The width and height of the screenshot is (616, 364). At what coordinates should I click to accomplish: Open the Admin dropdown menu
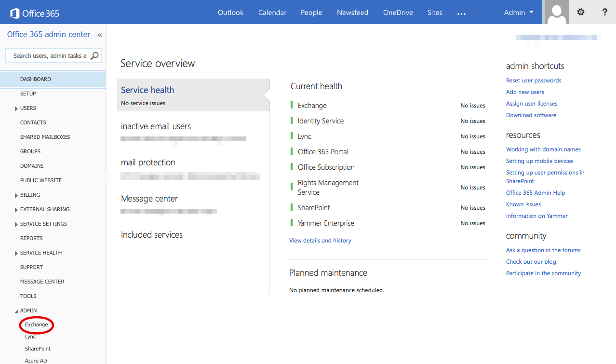[519, 13]
